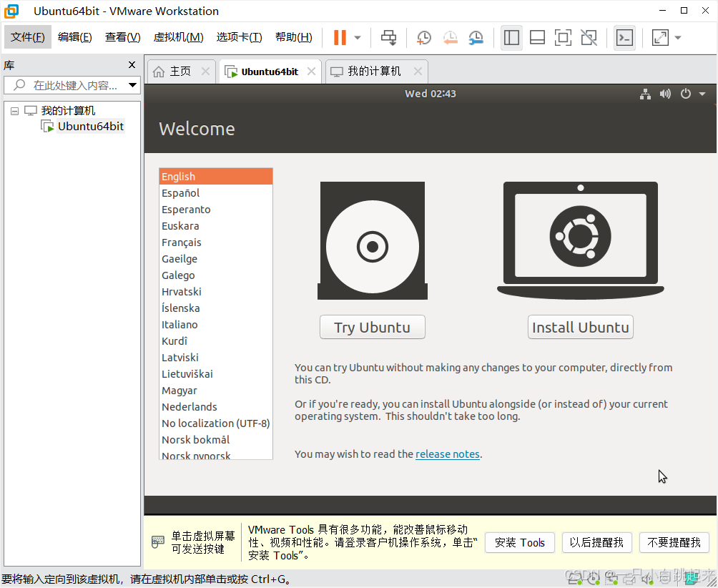The height and width of the screenshot is (588, 718).
Task: Select Lietuviškai in the language list
Action: [x=216, y=374]
